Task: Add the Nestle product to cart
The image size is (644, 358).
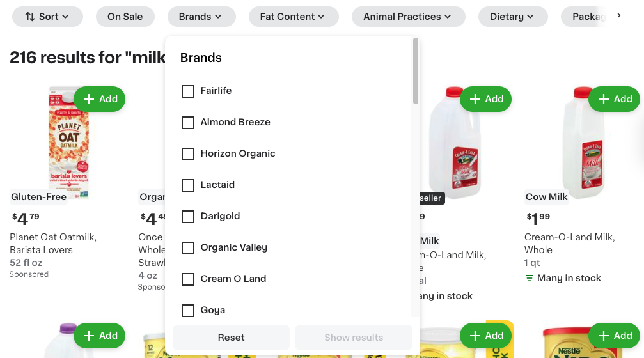Action: tap(614, 336)
